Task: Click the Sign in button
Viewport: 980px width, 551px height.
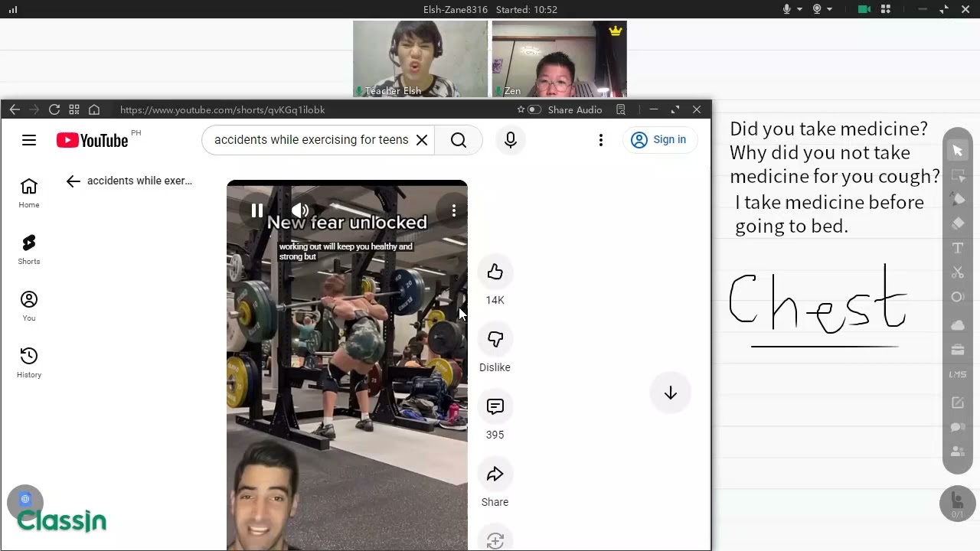Action: coord(659,139)
